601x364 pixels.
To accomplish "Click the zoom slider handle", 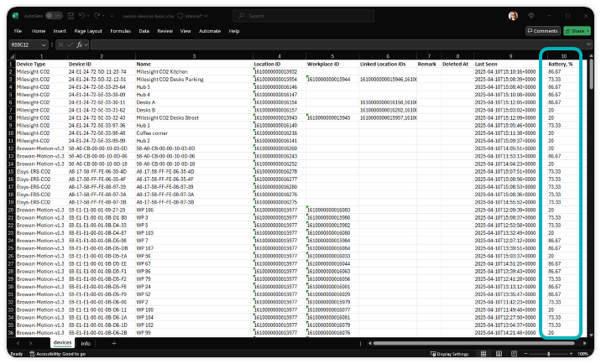I will [x=548, y=354].
